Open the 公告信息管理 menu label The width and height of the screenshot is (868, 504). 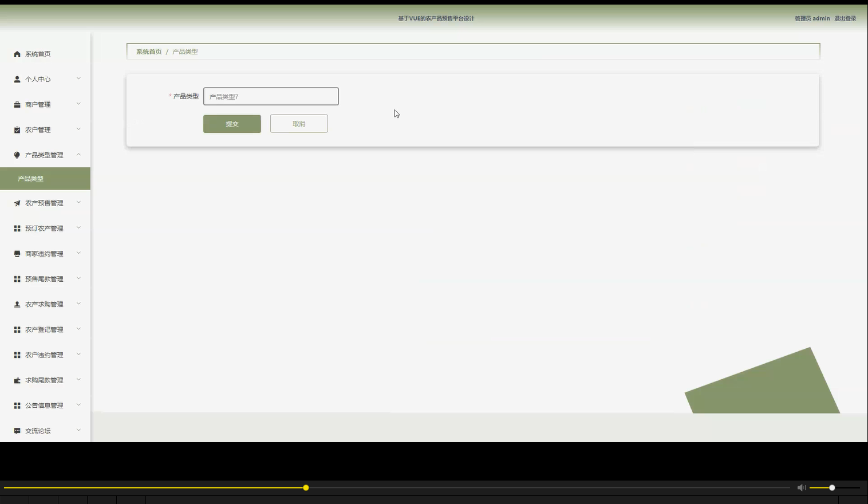(44, 405)
